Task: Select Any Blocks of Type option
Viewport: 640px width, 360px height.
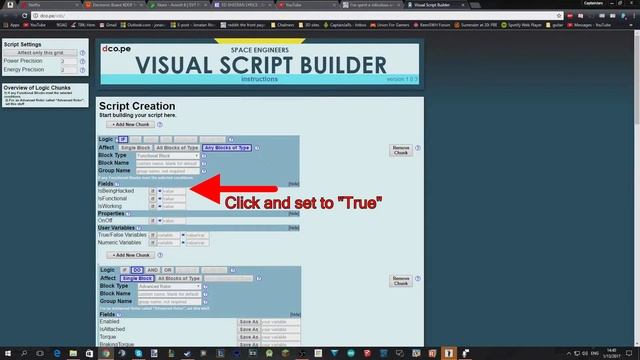Action: (x=227, y=148)
